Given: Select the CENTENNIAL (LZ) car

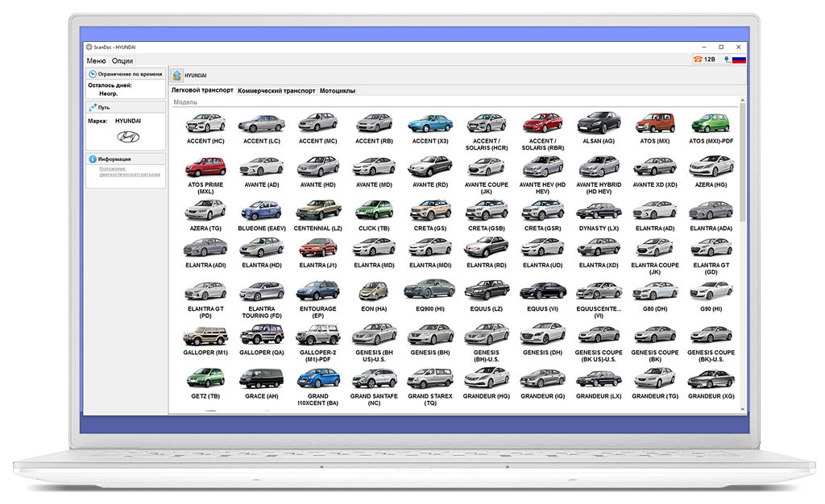Looking at the screenshot, I should point(317,216).
